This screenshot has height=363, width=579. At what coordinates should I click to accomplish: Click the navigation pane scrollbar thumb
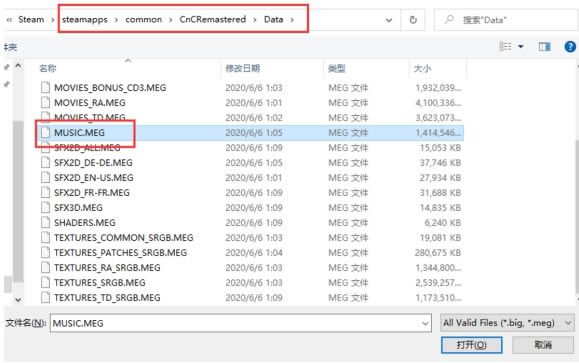18,201
